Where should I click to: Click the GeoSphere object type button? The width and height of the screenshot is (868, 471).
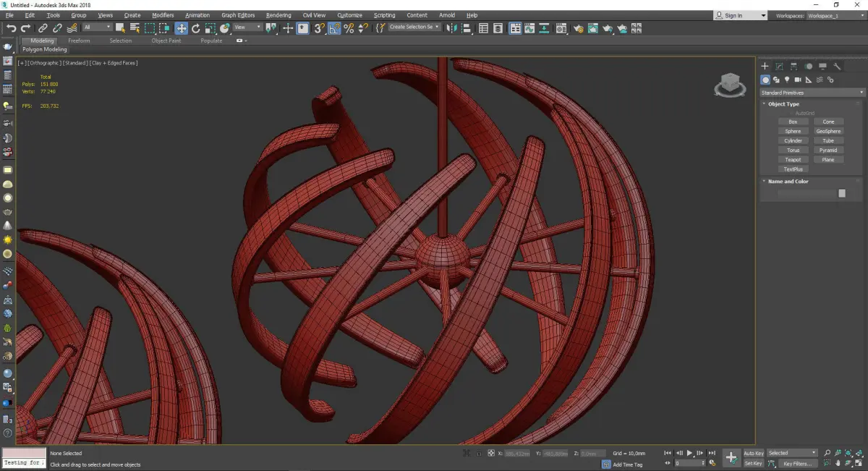(828, 132)
